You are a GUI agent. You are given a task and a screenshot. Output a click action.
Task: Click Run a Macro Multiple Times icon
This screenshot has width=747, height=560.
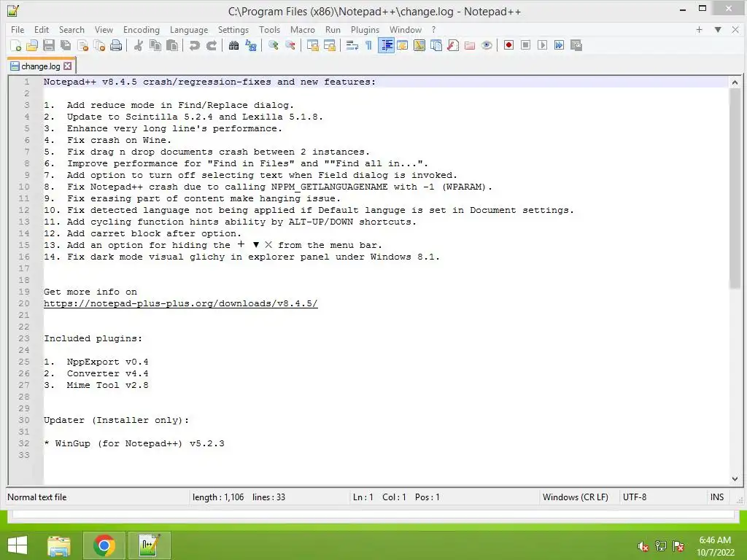pos(559,45)
